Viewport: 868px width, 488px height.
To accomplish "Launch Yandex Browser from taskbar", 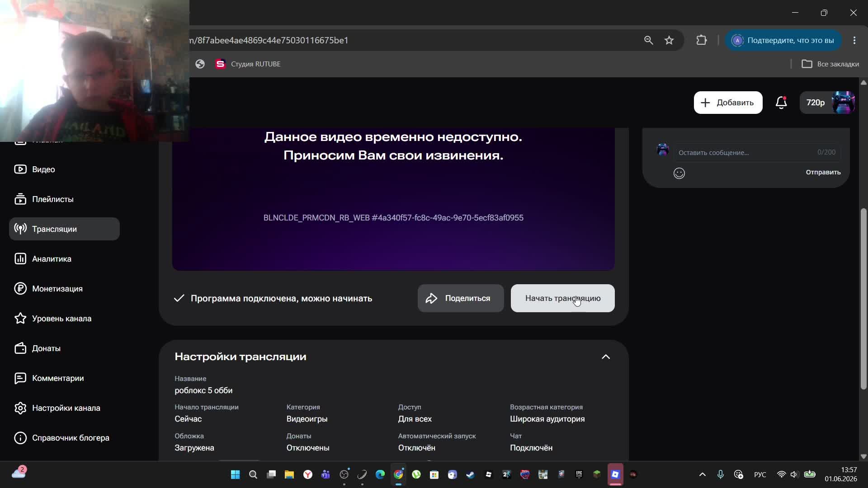I will 307,474.
